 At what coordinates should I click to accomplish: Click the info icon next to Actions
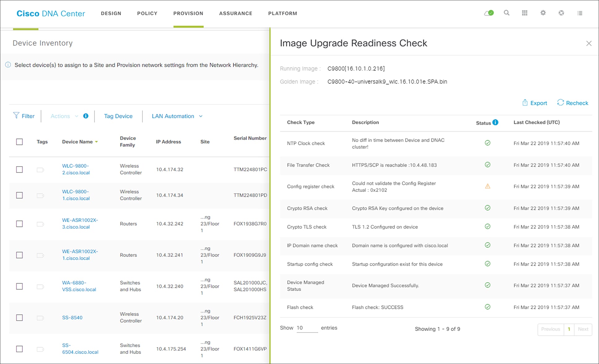[86, 116]
